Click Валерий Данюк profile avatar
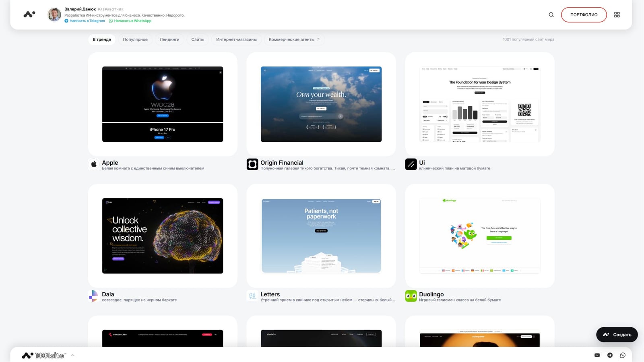The image size is (644, 362). coord(54,14)
